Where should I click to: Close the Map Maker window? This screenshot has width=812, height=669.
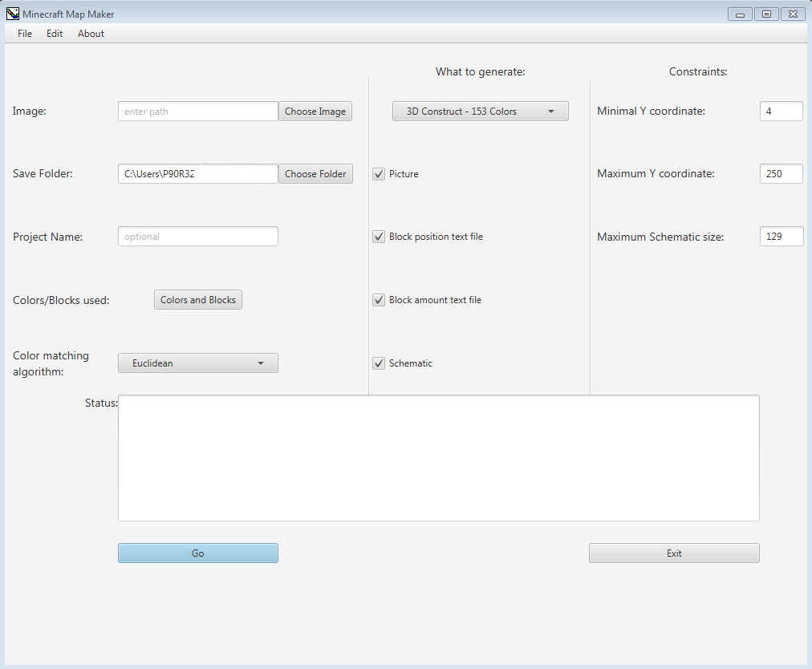pos(793,14)
